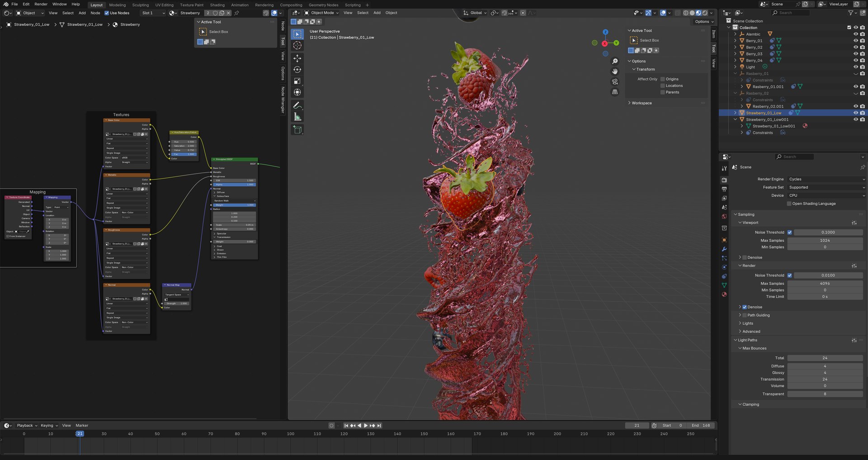Disable Render Denoise checkbox
868x460 pixels.
(745, 307)
